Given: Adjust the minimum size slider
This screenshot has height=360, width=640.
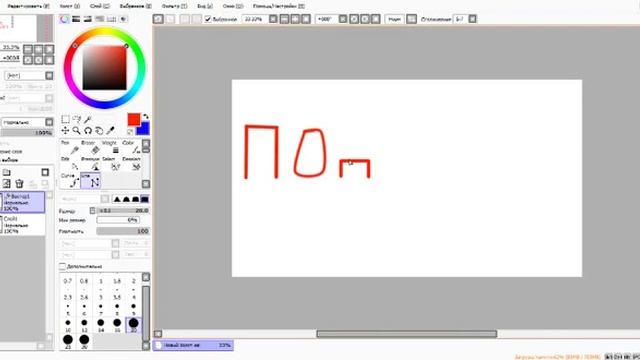Looking at the screenshot, I should [118, 220].
